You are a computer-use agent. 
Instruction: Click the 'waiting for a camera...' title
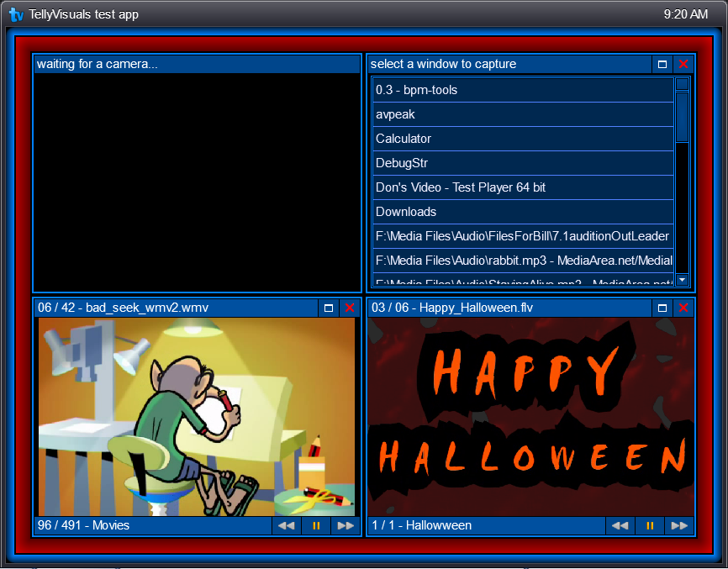click(98, 64)
